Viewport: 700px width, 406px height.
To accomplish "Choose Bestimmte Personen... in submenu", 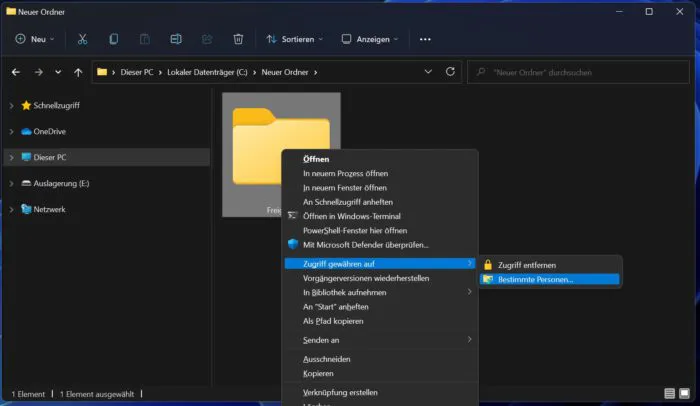I will [x=550, y=279].
